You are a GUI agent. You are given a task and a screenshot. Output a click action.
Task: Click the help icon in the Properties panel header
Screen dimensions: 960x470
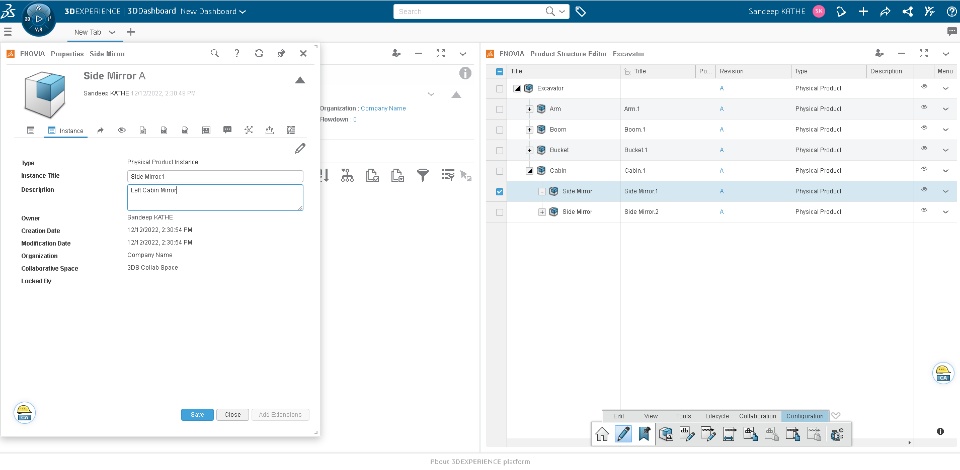237,53
